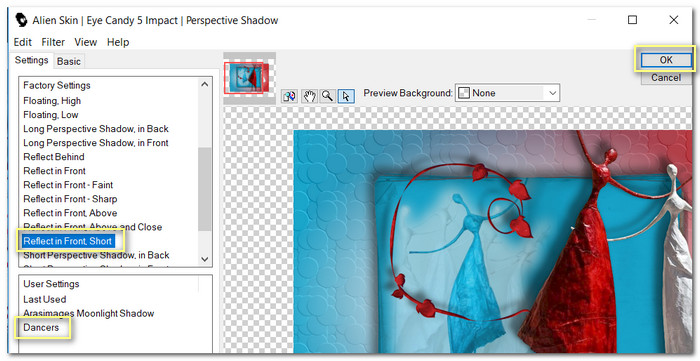The height and width of the screenshot is (361, 700).
Task: Select the hand pan tool
Action: (309, 96)
